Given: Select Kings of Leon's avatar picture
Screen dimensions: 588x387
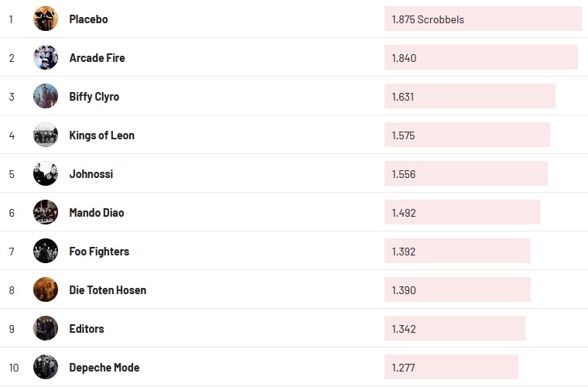Looking at the screenshot, I should pyautogui.click(x=46, y=135).
